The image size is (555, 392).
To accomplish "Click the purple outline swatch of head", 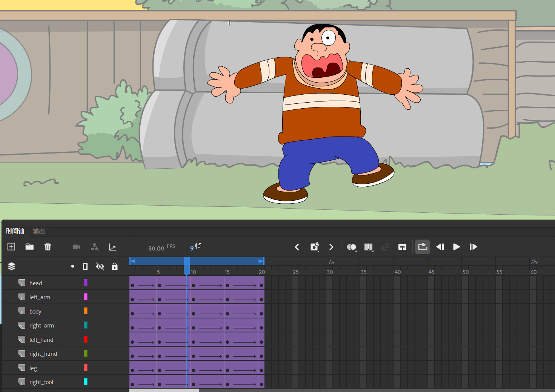I will click(86, 283).
